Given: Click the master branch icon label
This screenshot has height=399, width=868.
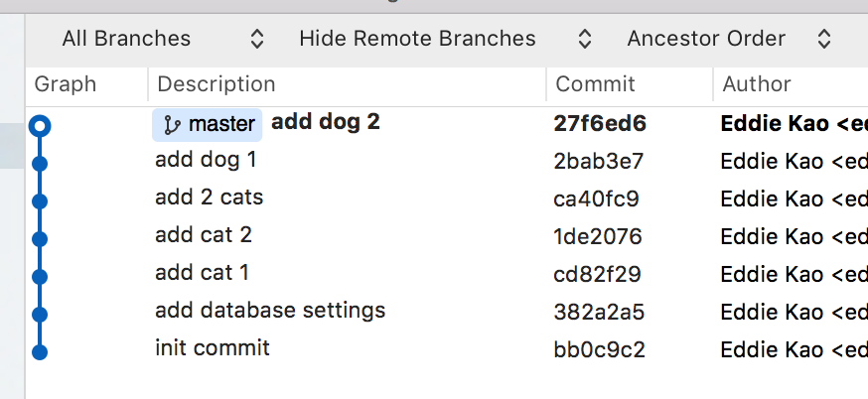Looking at the screenshot, I should [x=208, y=124].
